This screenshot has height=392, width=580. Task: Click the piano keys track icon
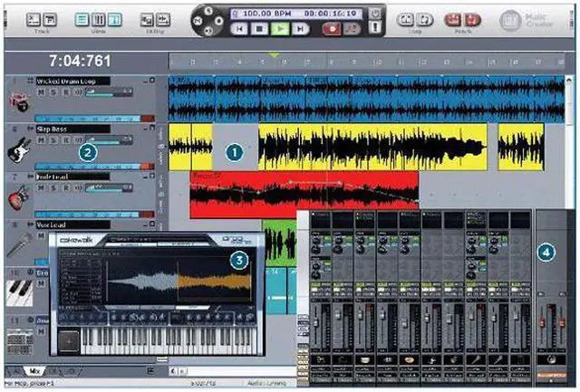pos(18,291)
